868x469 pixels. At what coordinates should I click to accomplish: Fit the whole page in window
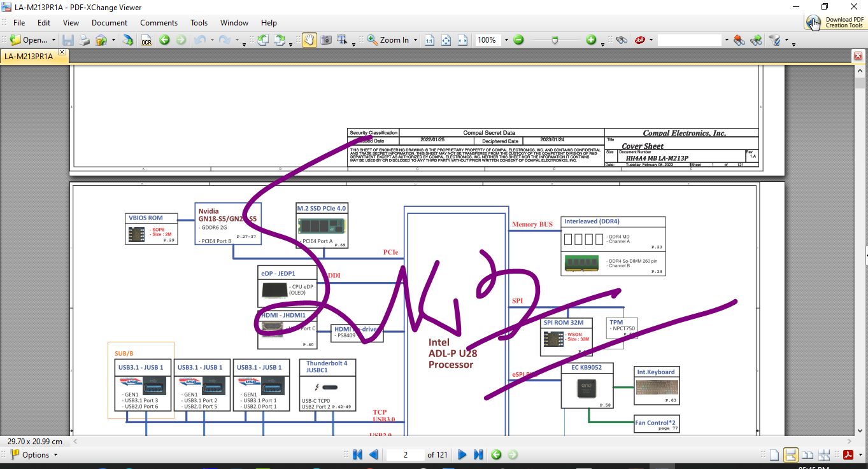point(446,40)
